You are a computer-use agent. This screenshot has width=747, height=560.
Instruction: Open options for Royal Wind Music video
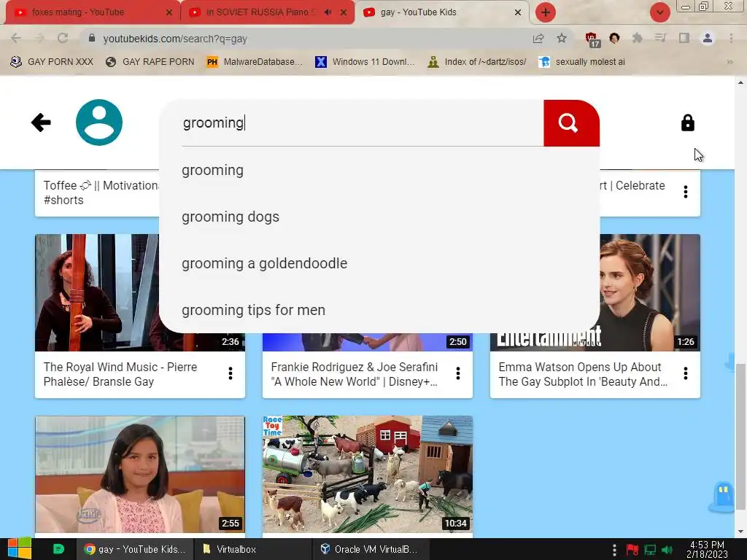tap(231, 373)
